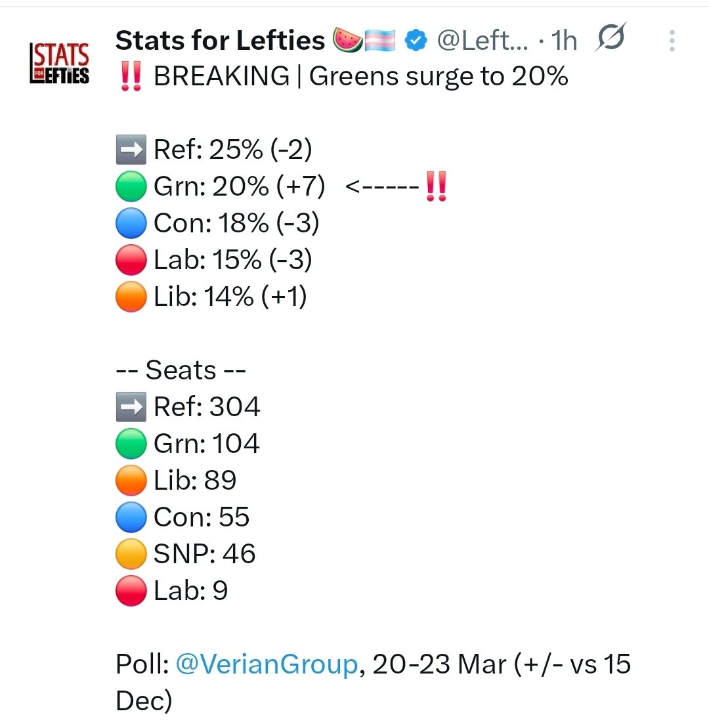709x728 pixels.
Task: Click the green circle beside Grn: 20%
Action: click(x=130, y=188)
